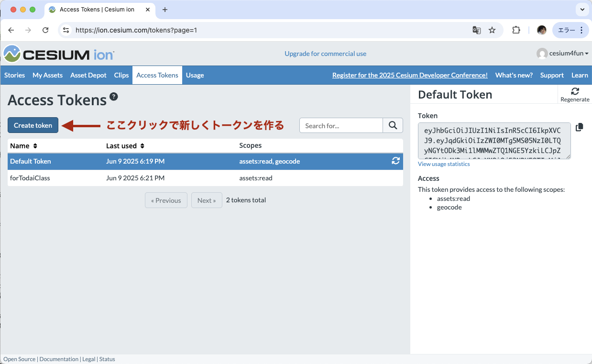592x364 pixels.
Task: Click the help icon beside Access Tokens heading
Action: pyautogui.click(x=114, y=97)
